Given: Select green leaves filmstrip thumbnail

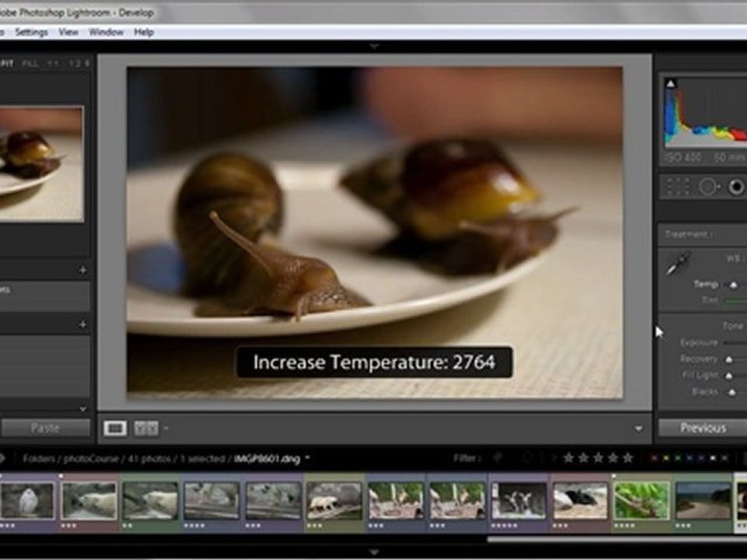Looking at the screenshot, I should click(x=641, y=500).
